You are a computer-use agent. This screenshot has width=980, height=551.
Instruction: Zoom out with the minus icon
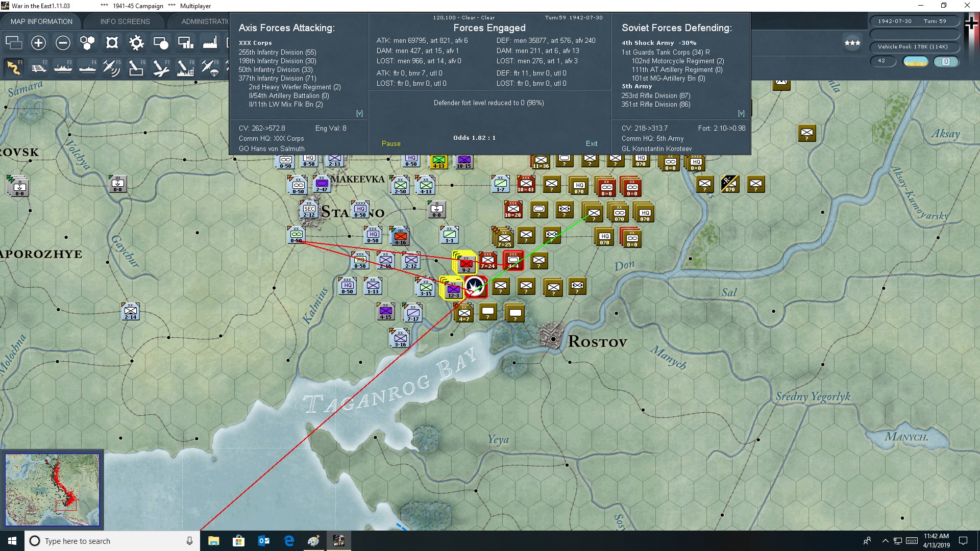[63, 43]
